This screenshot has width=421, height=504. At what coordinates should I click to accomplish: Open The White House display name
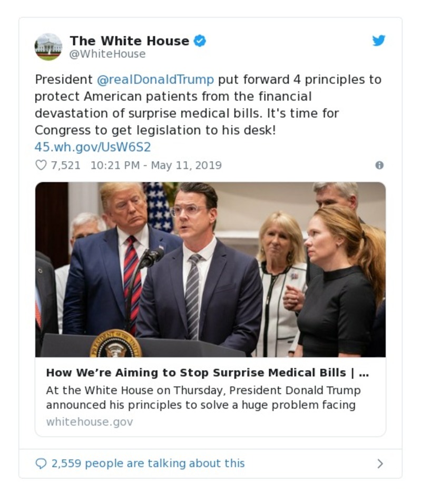[x=129, y=41]
